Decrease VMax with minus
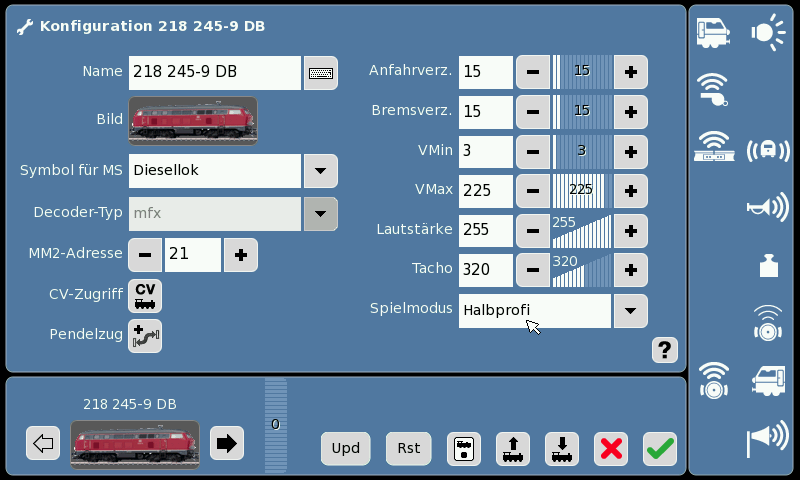 point(533,191)
